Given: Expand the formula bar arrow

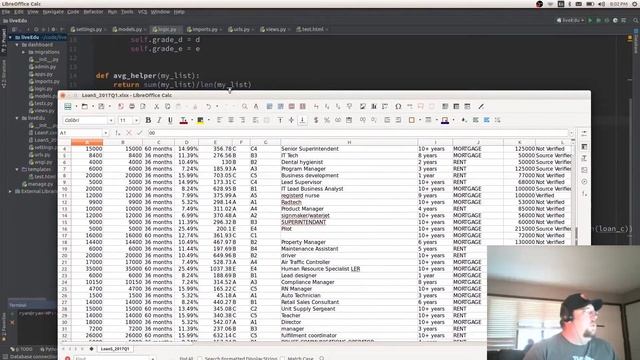Looking at the screenshot, I should (x=571, y=133).
